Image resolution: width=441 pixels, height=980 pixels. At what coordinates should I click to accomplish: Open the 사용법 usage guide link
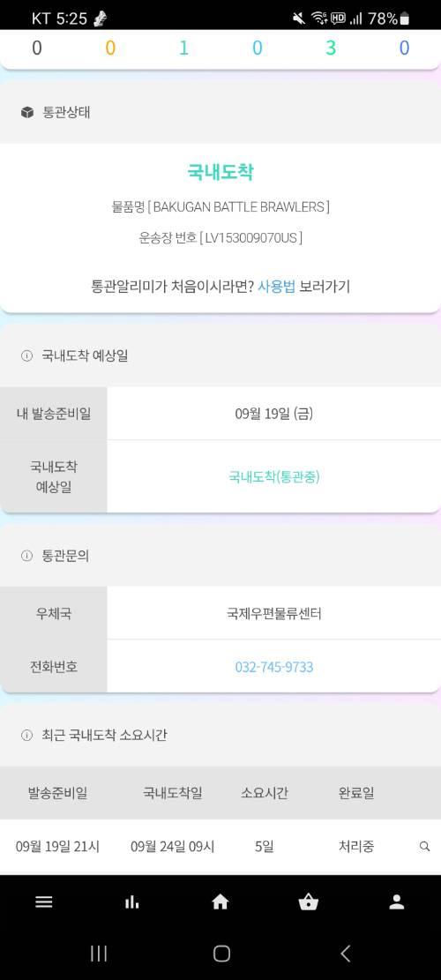pos(276,287)
